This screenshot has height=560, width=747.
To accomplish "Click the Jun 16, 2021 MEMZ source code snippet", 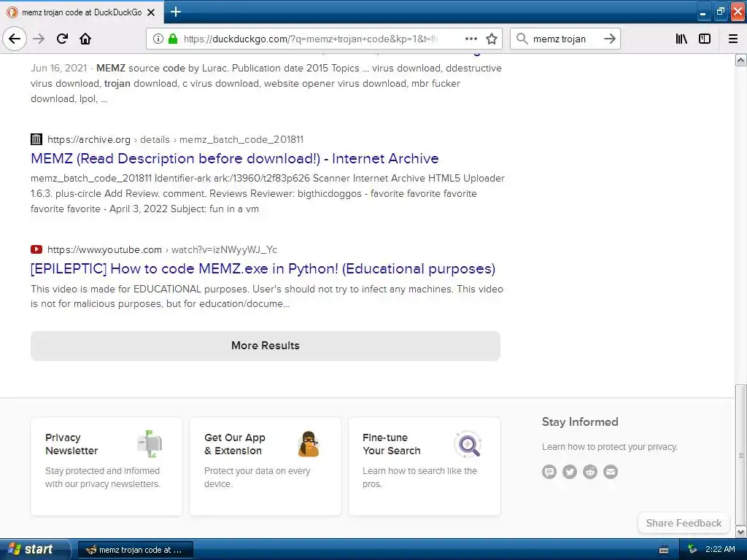I will pyautogui.click(x=266, y=83).
